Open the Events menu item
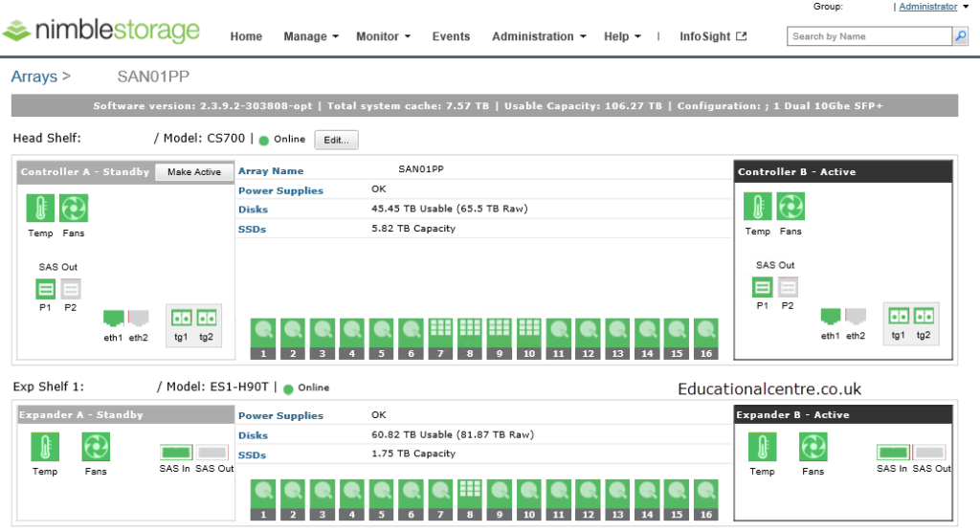 [x=451, y=36]
